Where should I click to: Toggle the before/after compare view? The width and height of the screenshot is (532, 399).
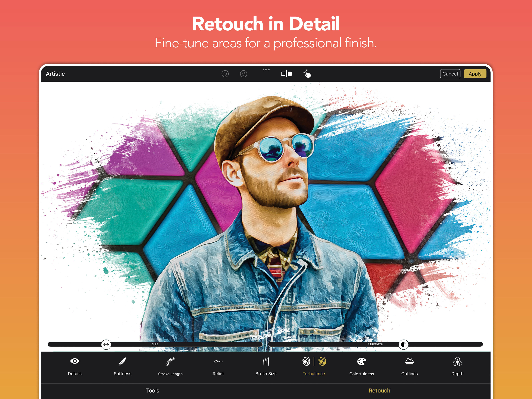pos(286,74)
